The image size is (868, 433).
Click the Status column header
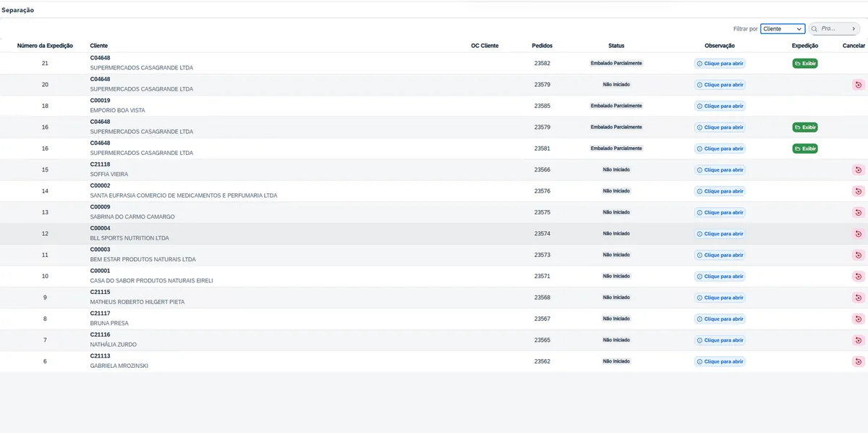(x=616, y=46)
